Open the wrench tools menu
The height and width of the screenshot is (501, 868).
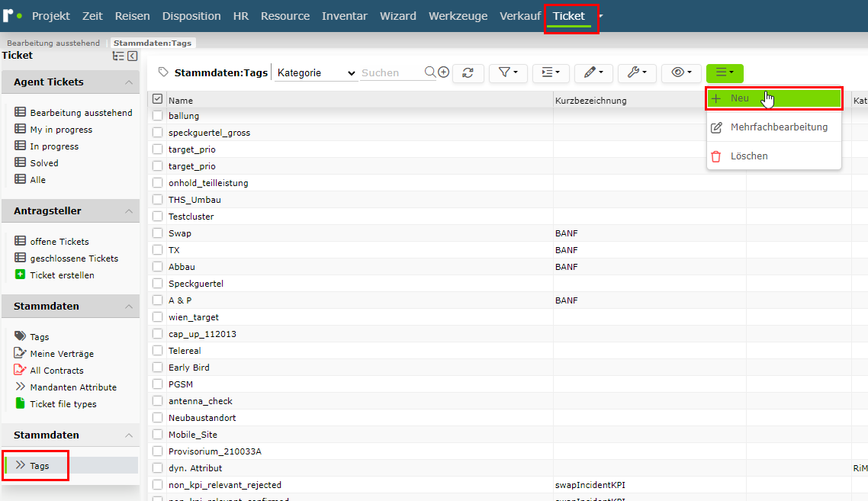637,73
